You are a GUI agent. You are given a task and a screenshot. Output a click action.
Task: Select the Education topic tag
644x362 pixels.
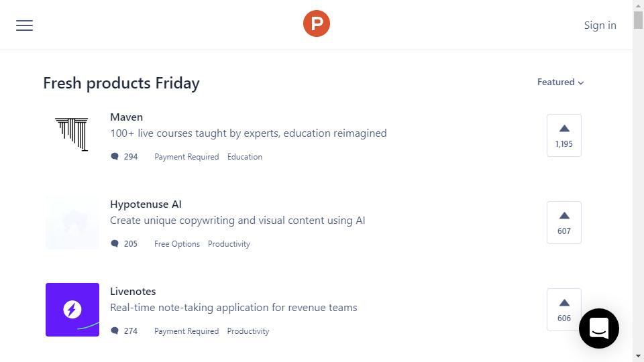click(245, 157)
